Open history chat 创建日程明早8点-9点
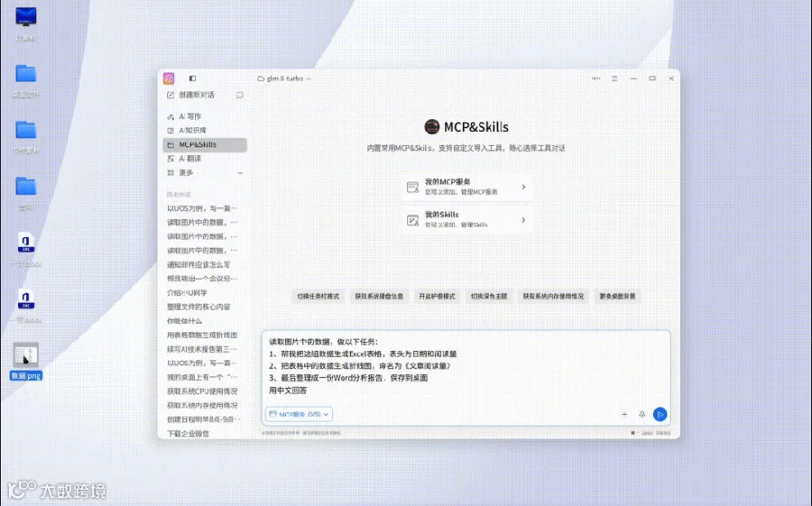This screenshot has width=812, height=506. [203, 419]
